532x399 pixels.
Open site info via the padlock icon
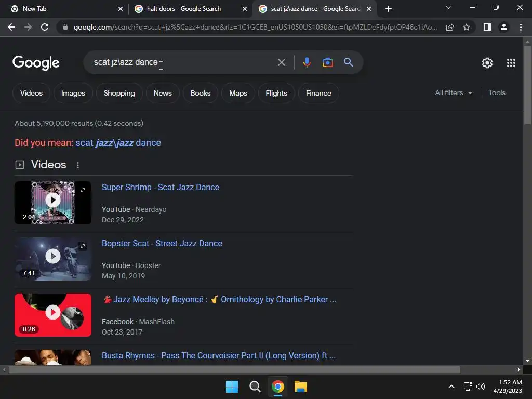(x=65, y=27)
